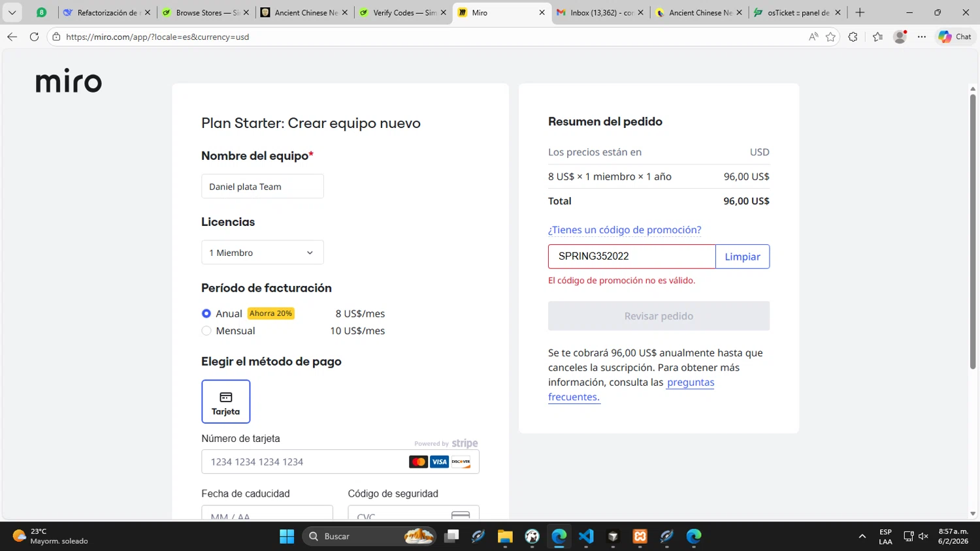
Task: Click the Revisar pedido button
Action: tap(659, 316)
